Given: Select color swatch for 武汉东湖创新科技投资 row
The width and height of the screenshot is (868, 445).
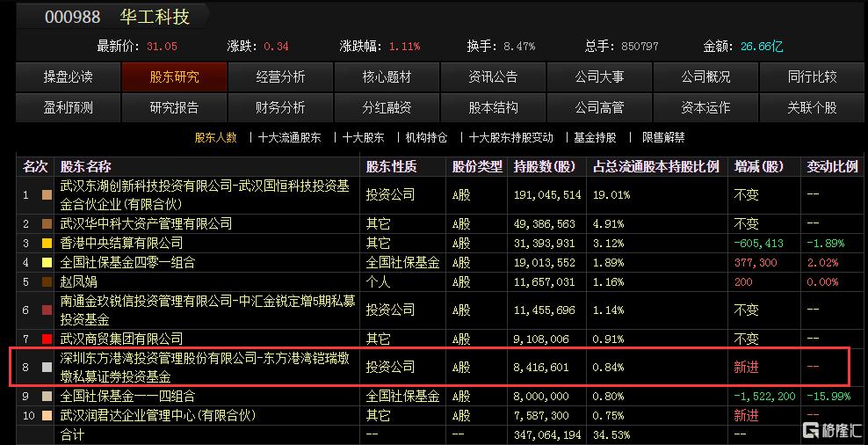Looking at the screenshot, I should 47,195.
